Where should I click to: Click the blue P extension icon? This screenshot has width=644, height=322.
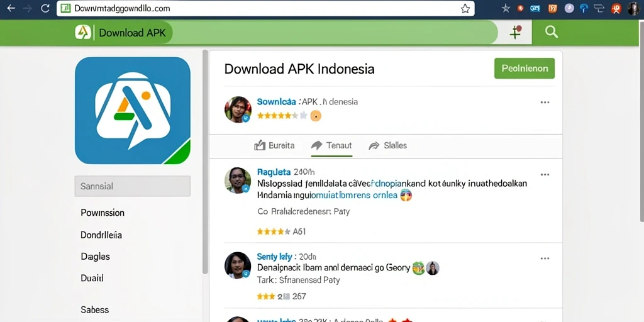584,8
